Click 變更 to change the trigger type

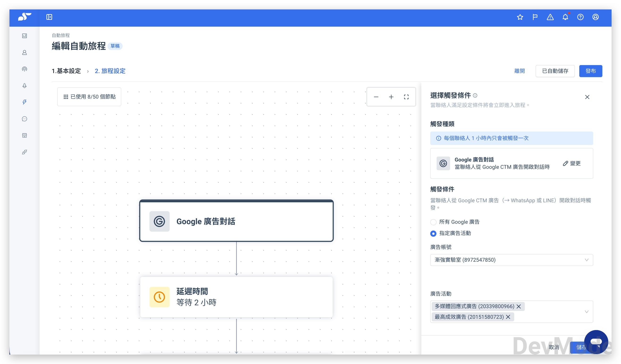(x=572, y=163)
